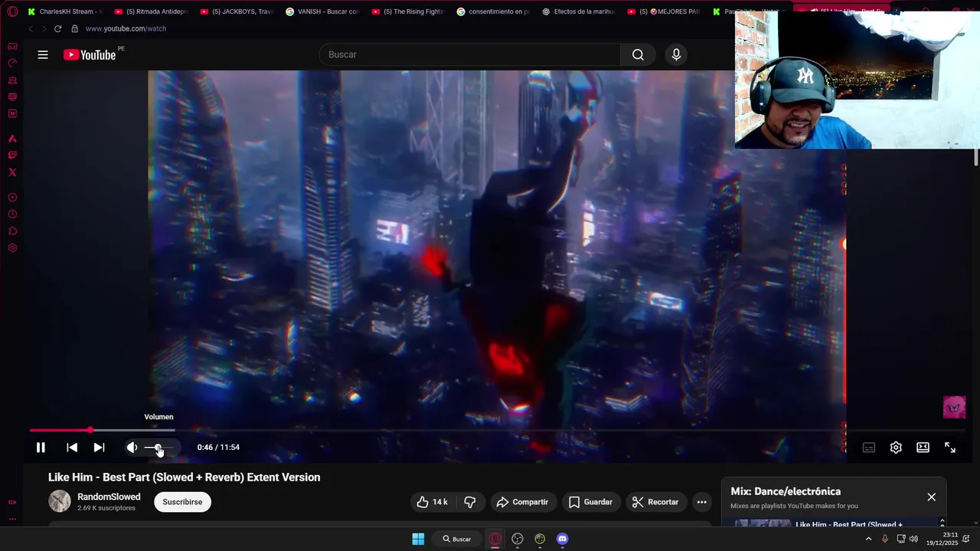
Task: Switch to the CharlesKH Stream tab
Action: point(65,11)
